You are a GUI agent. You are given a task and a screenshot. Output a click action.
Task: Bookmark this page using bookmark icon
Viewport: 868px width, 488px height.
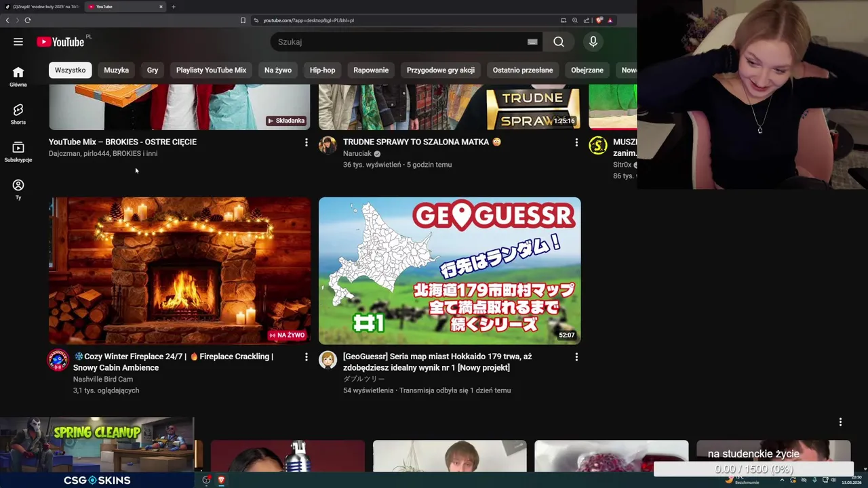[x=243, y=20]
